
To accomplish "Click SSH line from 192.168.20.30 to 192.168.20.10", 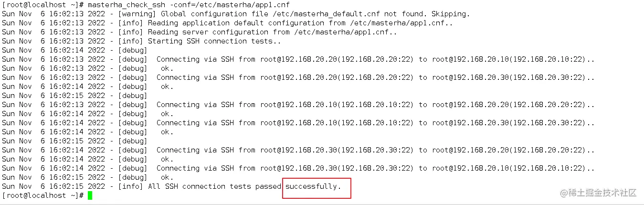I will pos(375,168).
